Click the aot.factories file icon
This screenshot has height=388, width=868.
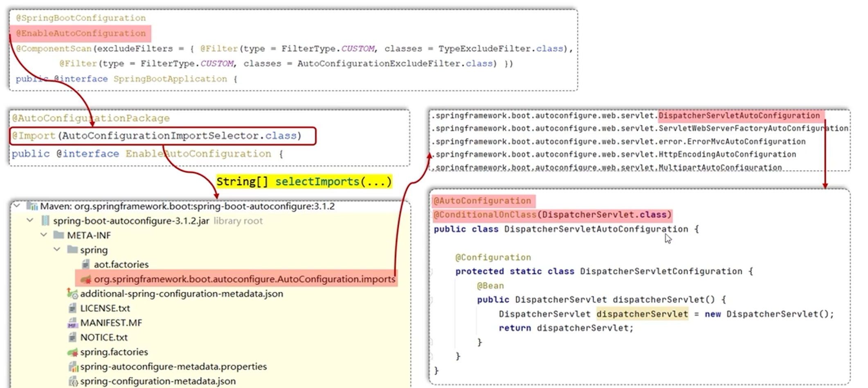pos(85,264)
